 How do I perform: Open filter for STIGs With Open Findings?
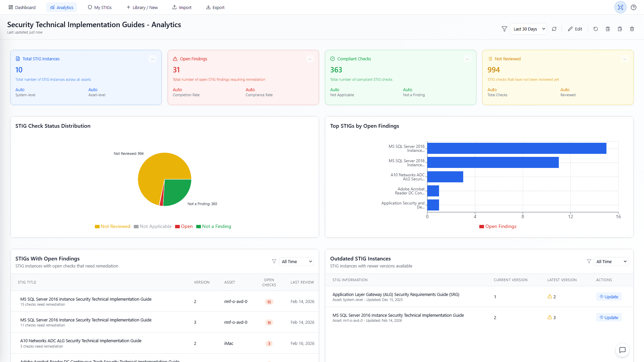click(x=274, y=261)
